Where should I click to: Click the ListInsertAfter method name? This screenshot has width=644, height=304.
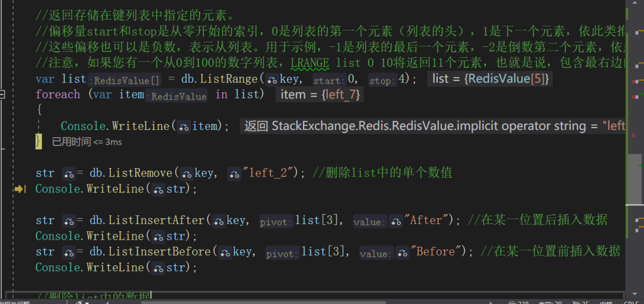point(156,220)
